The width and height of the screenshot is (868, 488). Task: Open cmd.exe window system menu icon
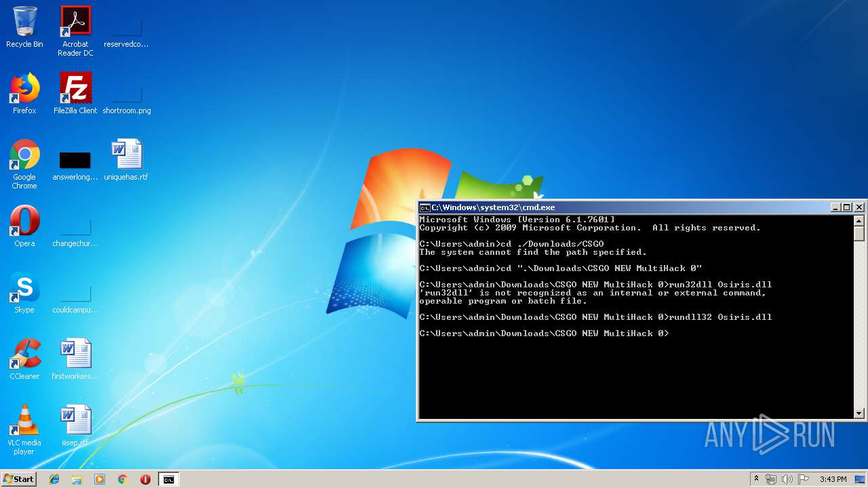425,207
